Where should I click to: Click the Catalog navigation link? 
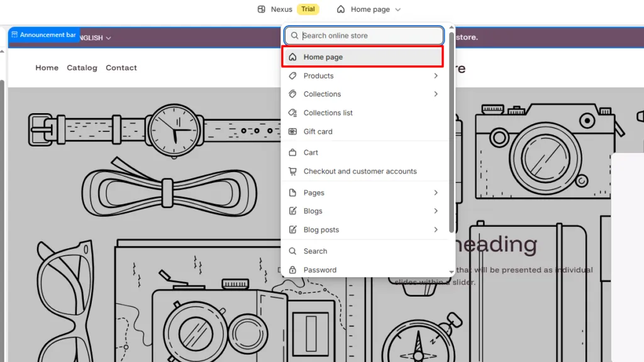[x=82, y=68]
